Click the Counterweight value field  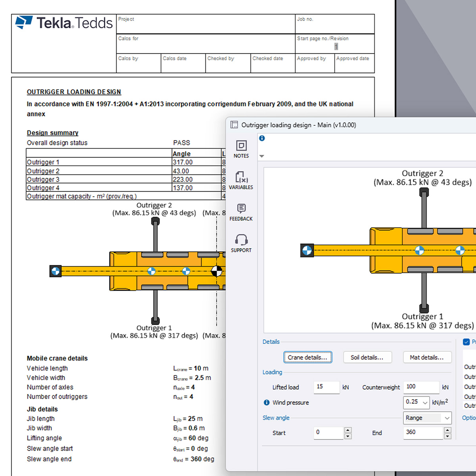pos(420,387)
